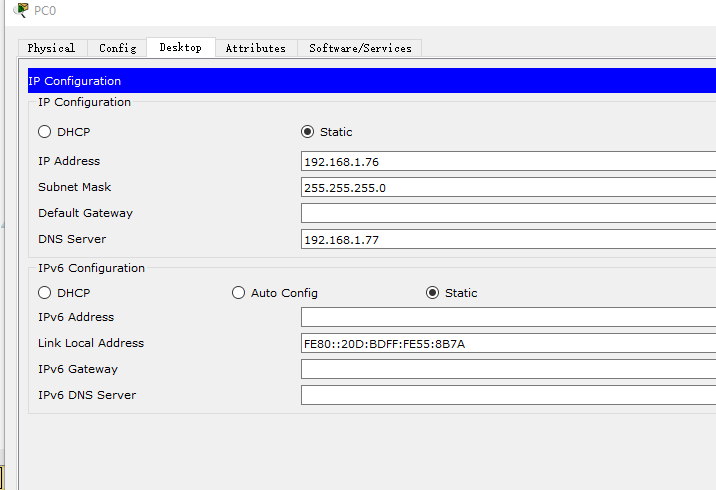
Task: Click the Link Local Address label
Action: pos(91,343)
